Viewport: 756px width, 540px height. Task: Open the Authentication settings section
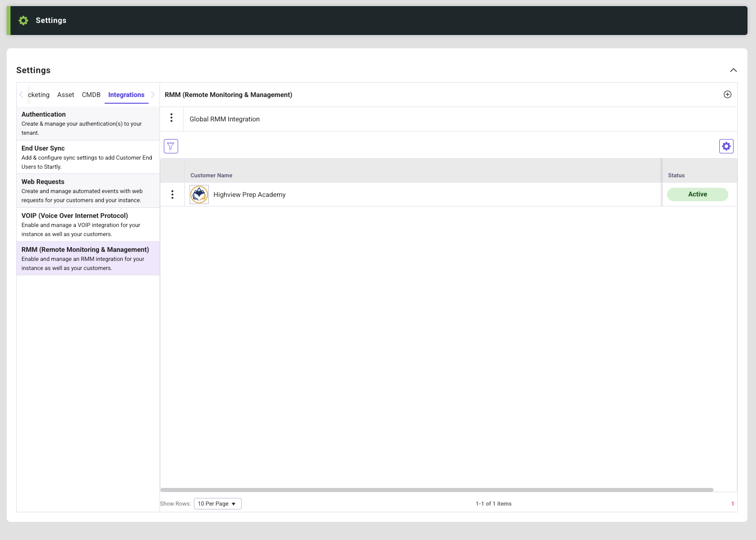pyautogui.click(x=88, y=123)
